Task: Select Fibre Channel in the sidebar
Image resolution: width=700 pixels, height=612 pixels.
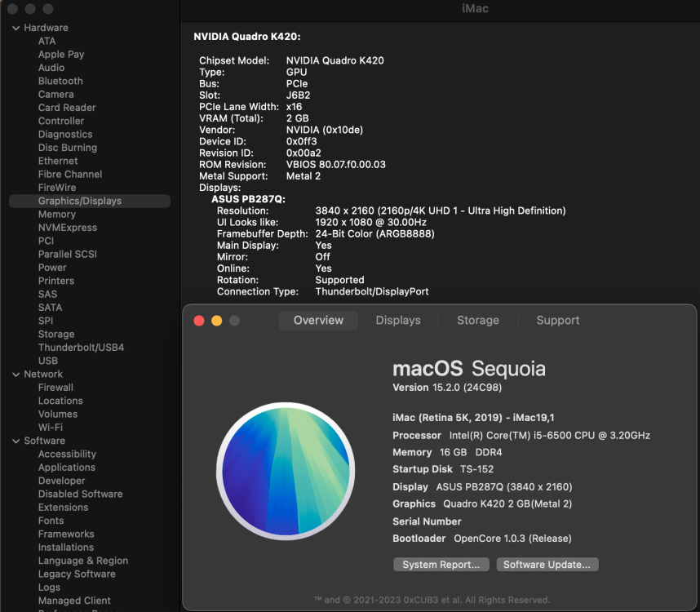Action: (x=70, y=175)
